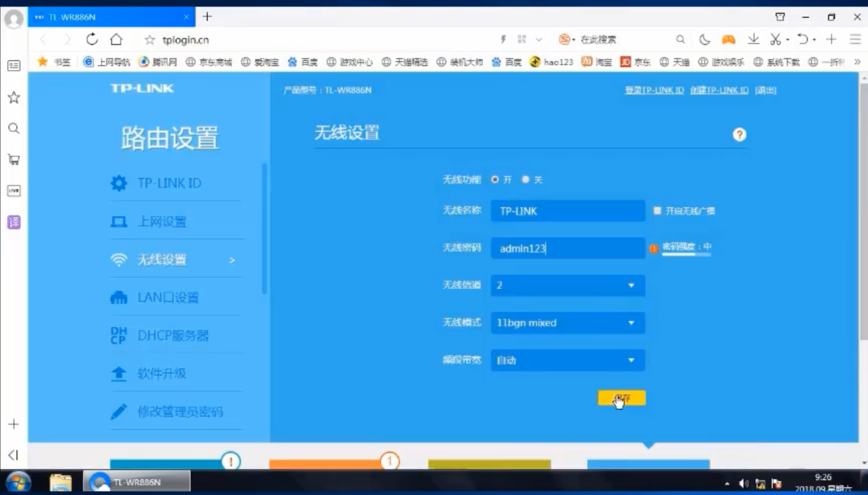
Task: Click the help question mark icon
Action: (x=739, y=134)
